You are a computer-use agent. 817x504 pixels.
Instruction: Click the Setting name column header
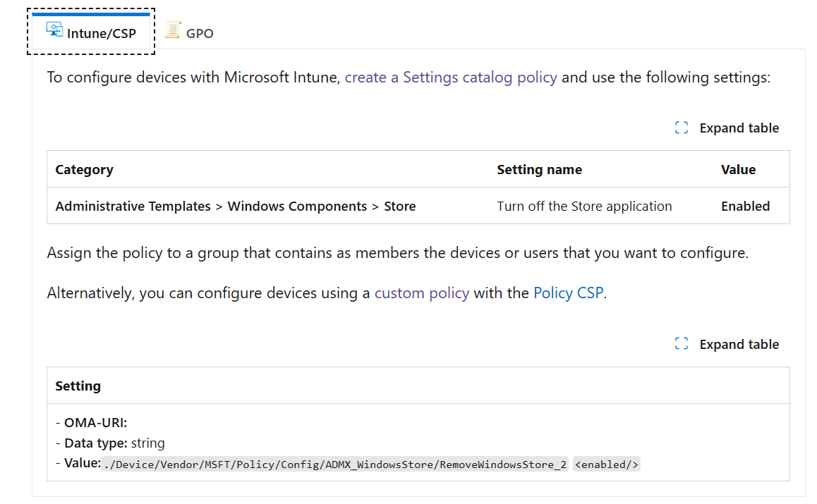(539, 170)
